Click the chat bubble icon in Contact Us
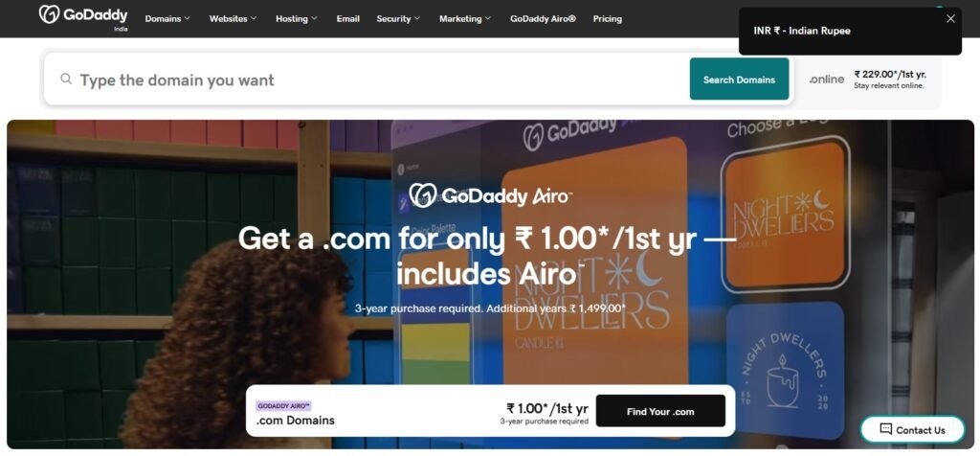The height and width of the screenshot is (456, 980). pyautogui.click(x=885, y=429)
